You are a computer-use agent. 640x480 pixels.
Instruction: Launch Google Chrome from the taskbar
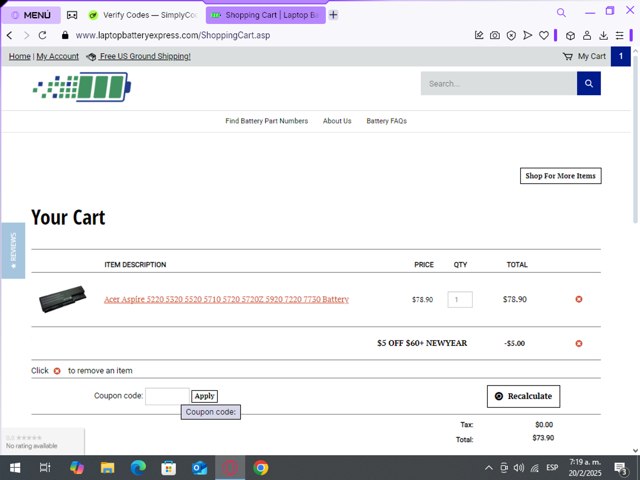tap(261, 468)
